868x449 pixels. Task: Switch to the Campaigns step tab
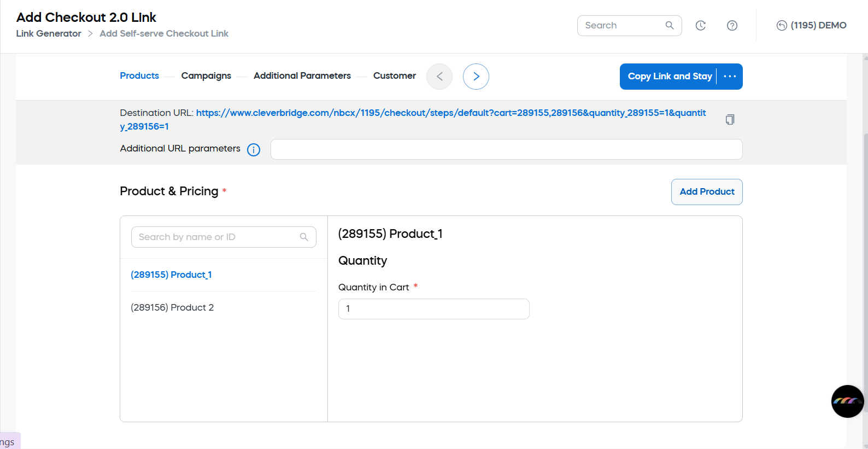(x=206, y=76)
